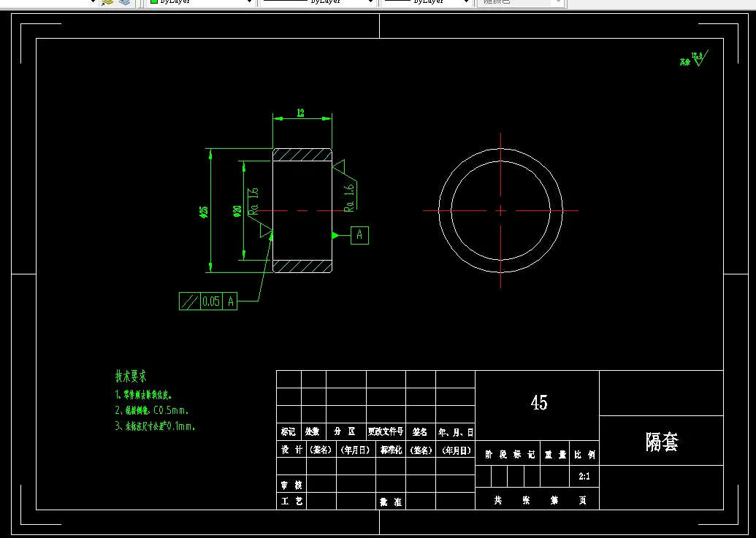
Task: Click the parallelism symbol in tolerance frame
Action: (x=189, y=301)
